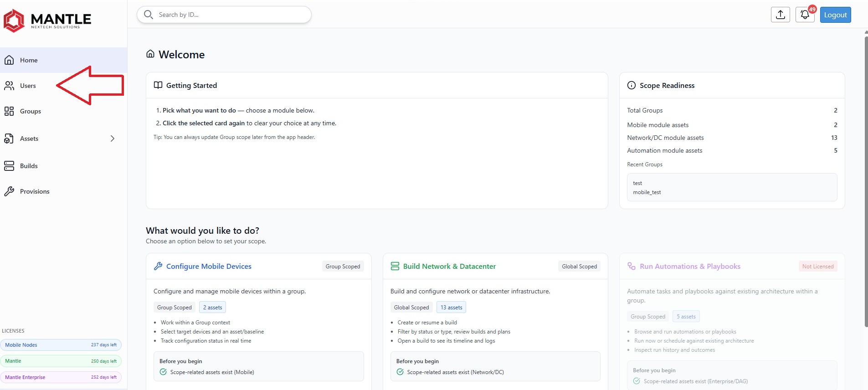Select Build Network & Datacenter card title
868x390 pixels.
pos(449,266)
